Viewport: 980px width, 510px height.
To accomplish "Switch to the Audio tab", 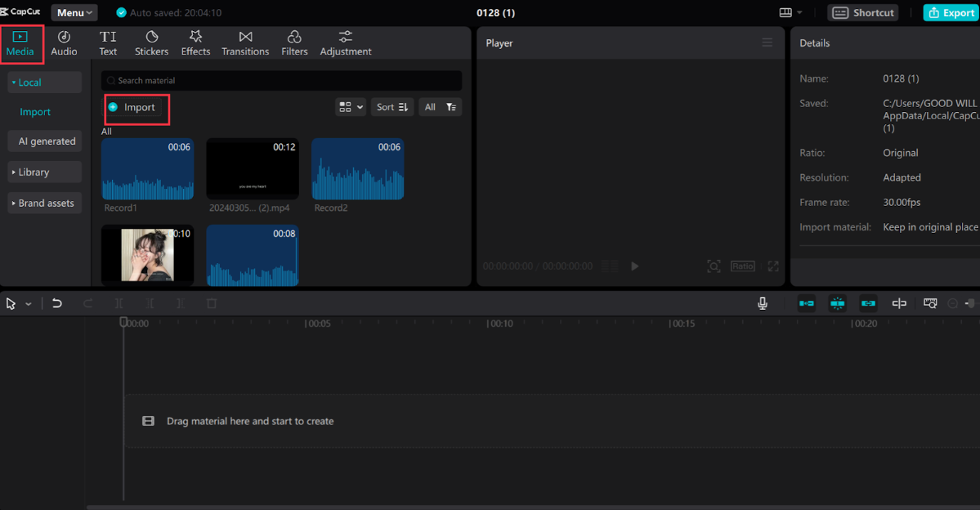I will click(x=64, y=44).
